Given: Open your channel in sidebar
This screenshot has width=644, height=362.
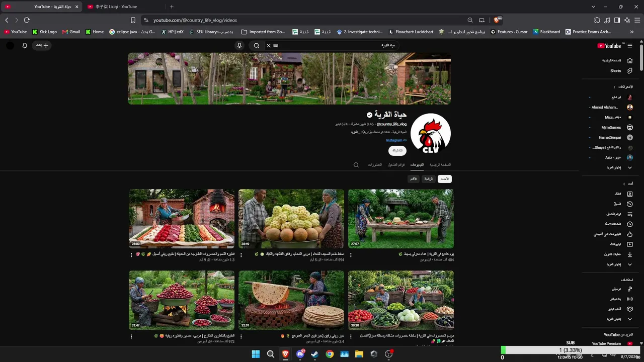Looking at the screenshot, I should point(629,194).
